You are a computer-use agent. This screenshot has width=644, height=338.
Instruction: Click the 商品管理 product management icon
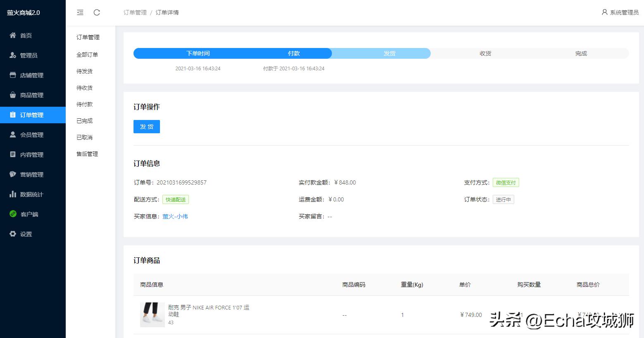tap(13, 95)
